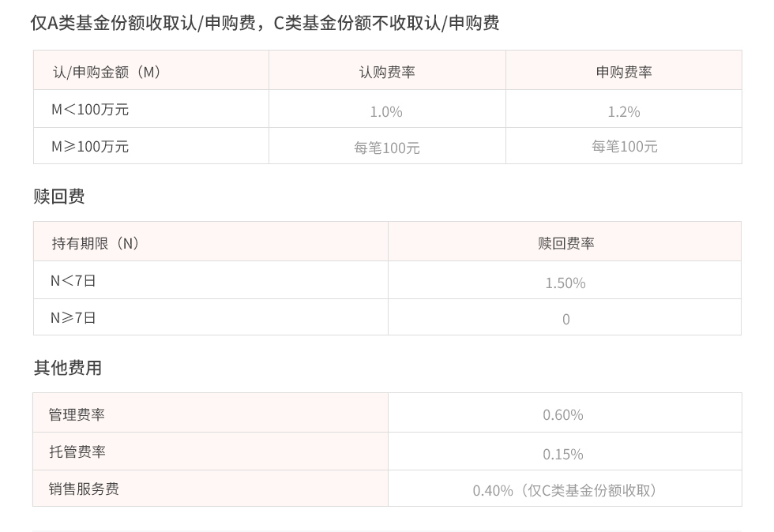Select the M≥100万元 row label
This screenshot has height=532, width=774.
tap(90, 146)
